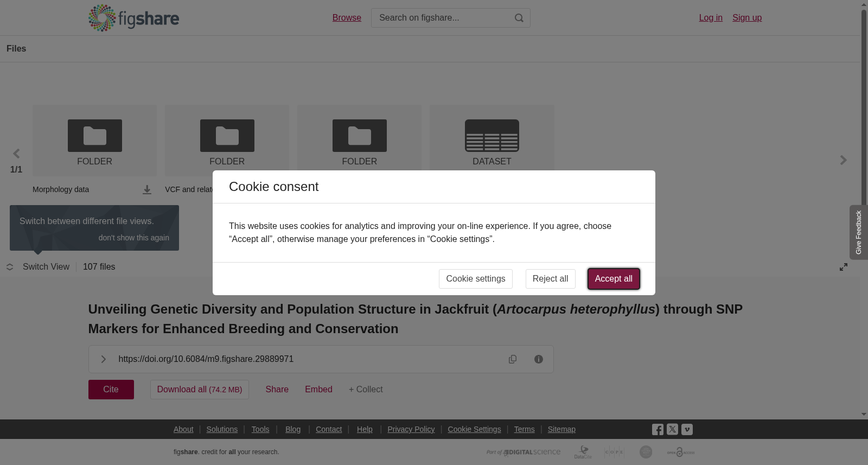The height and width of the screenshot is (465, 868).
Task: Open Cookie settings button
Action: (x=476, y=279)
